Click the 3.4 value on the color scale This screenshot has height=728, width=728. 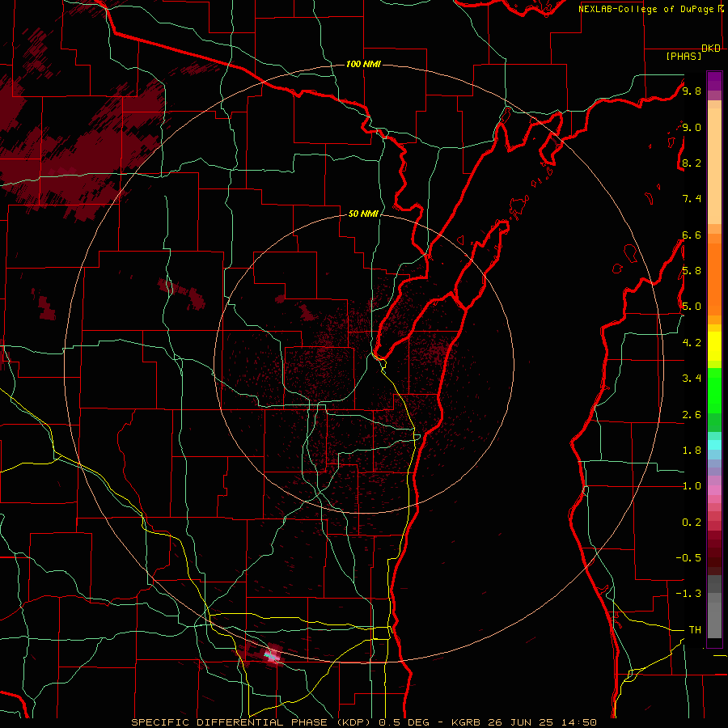[692, 379]
